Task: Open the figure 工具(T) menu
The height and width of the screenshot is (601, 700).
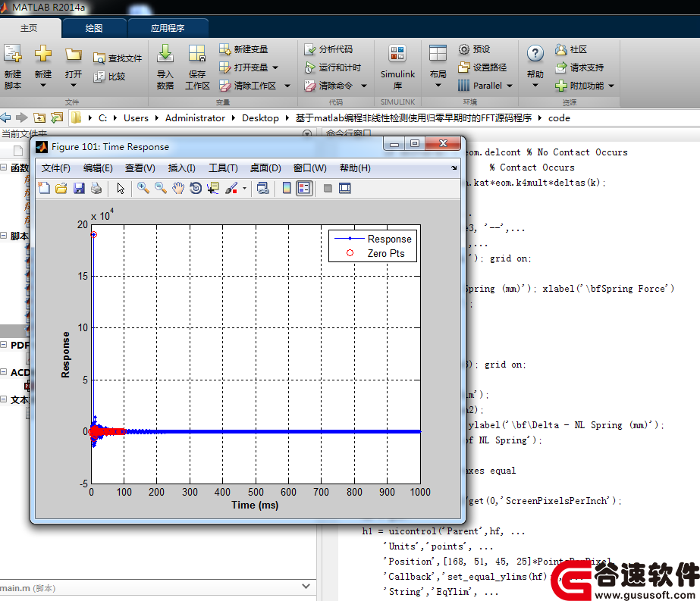Action: [223, 168]
